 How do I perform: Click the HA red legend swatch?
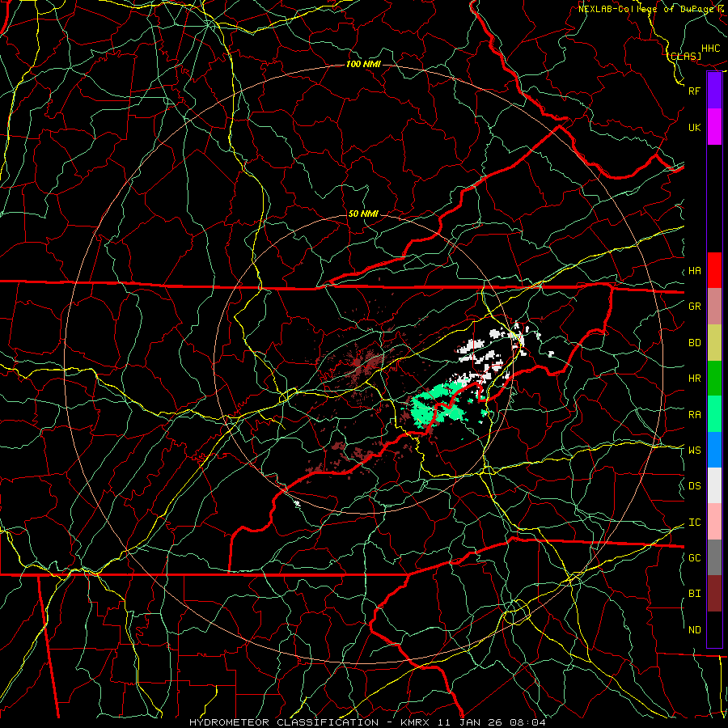pyautogui.click(x=714, y=270)
